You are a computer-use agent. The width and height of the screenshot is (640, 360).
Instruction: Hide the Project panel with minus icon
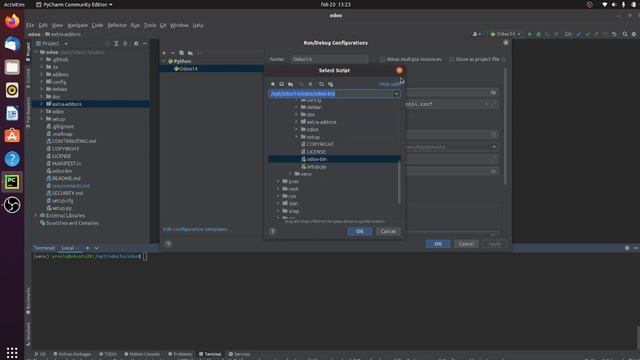click(145, 44)
